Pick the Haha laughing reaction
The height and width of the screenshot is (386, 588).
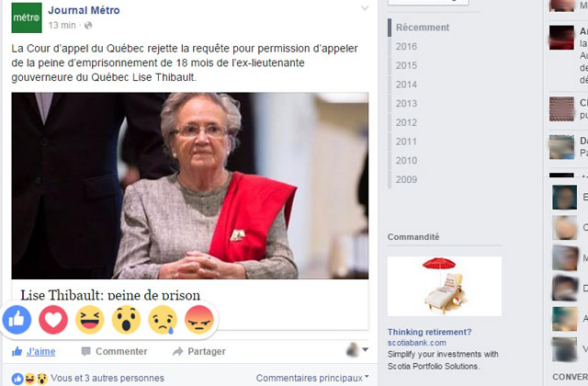click(x=90, y=320)
